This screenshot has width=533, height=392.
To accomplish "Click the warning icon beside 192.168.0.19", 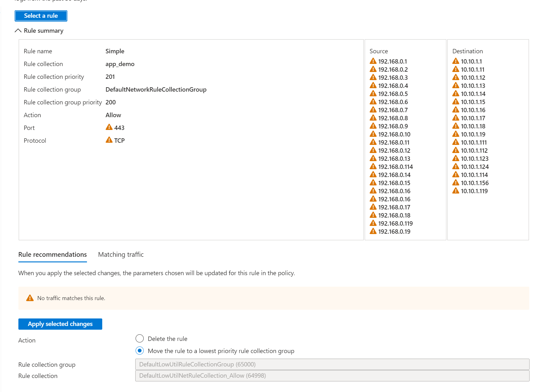I will (373, 231).
